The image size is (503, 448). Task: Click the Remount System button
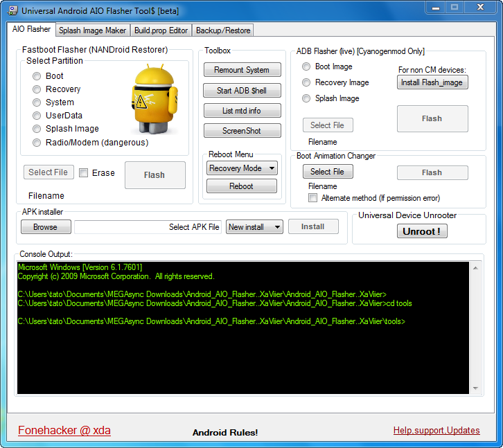coord(242,70)
